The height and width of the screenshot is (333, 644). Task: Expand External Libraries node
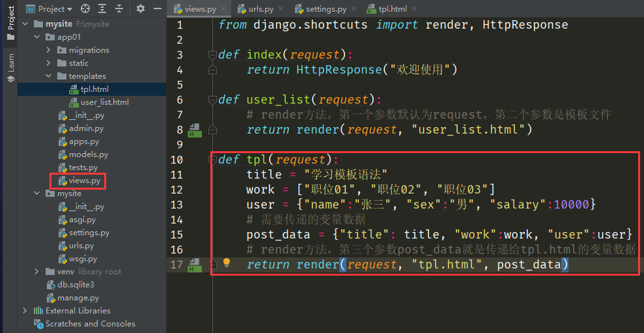25,311
